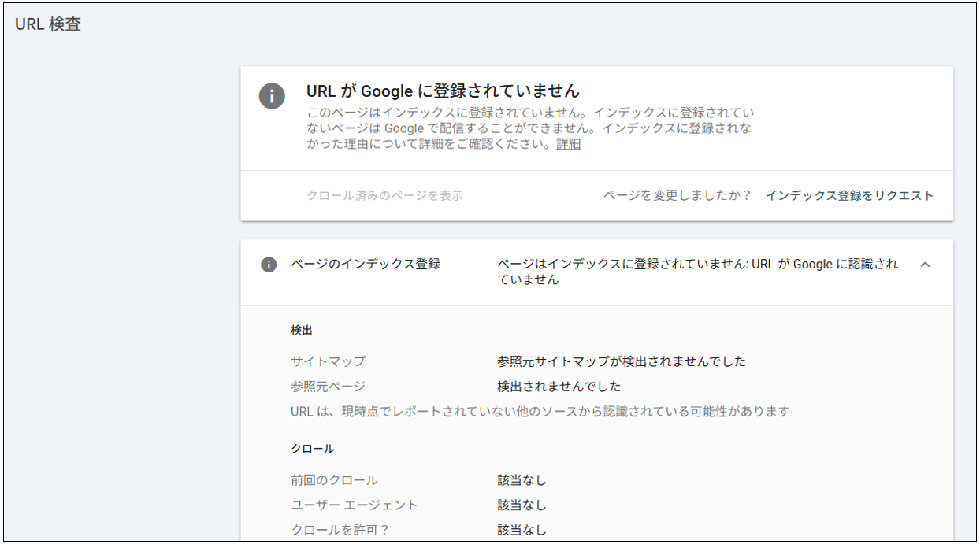Click the 検出 section heading
This screenshot has width=980, height=544.
tap(302, 330)
